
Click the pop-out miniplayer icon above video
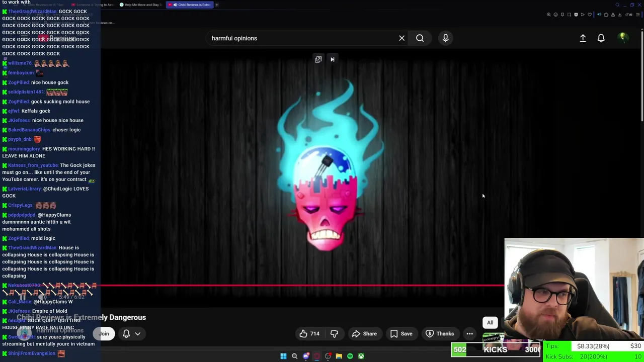318,59
